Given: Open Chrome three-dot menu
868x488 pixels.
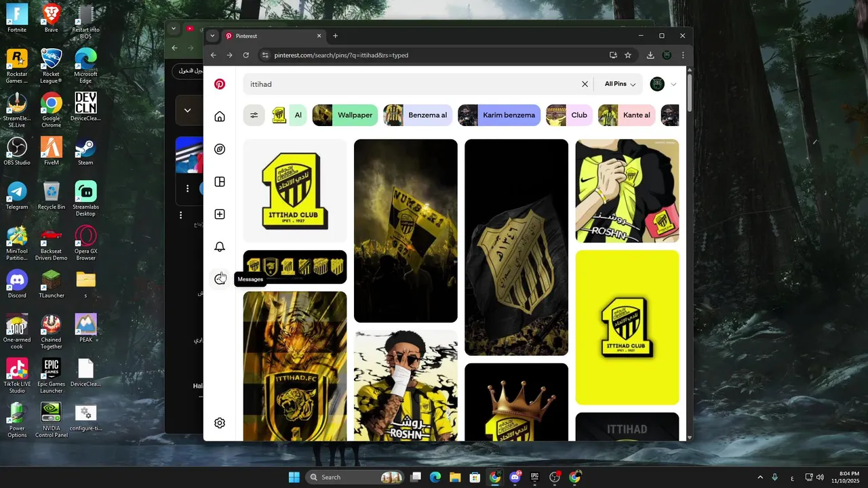Looking at the screenshot, I should (683, 55).
